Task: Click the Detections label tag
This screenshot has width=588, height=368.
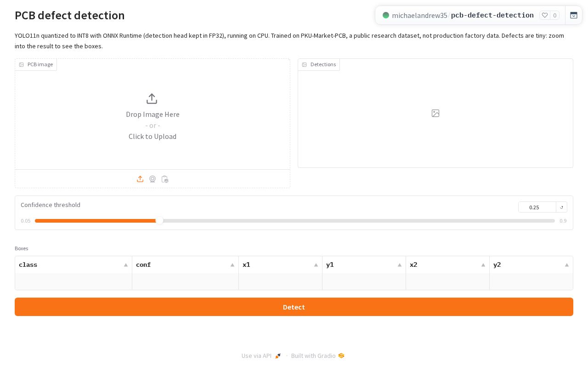Action: [319, 64]
